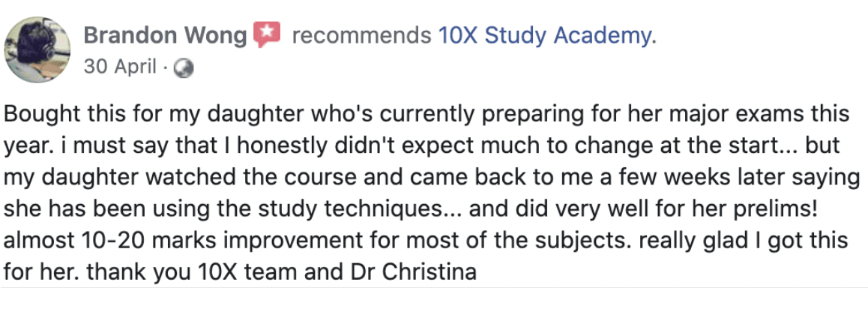Click the globe public audience icon
The image size is (868, 324).
point(184,68)
